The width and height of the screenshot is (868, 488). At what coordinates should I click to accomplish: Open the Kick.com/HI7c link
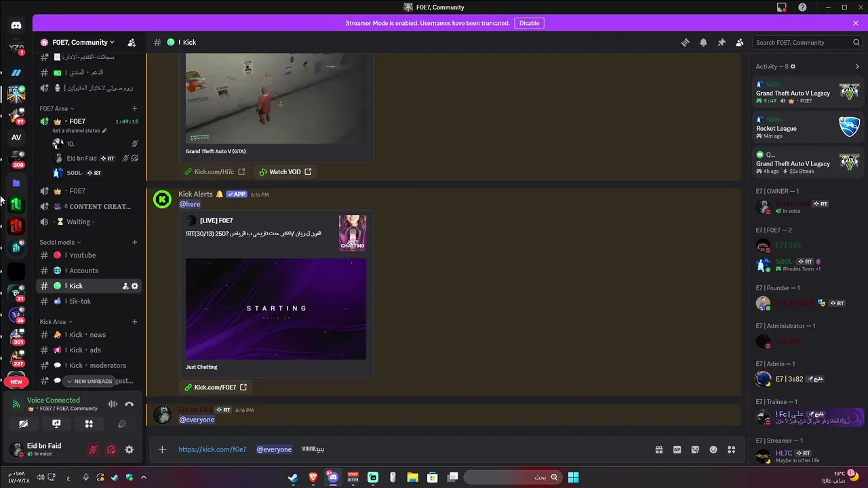pos(214,172)
